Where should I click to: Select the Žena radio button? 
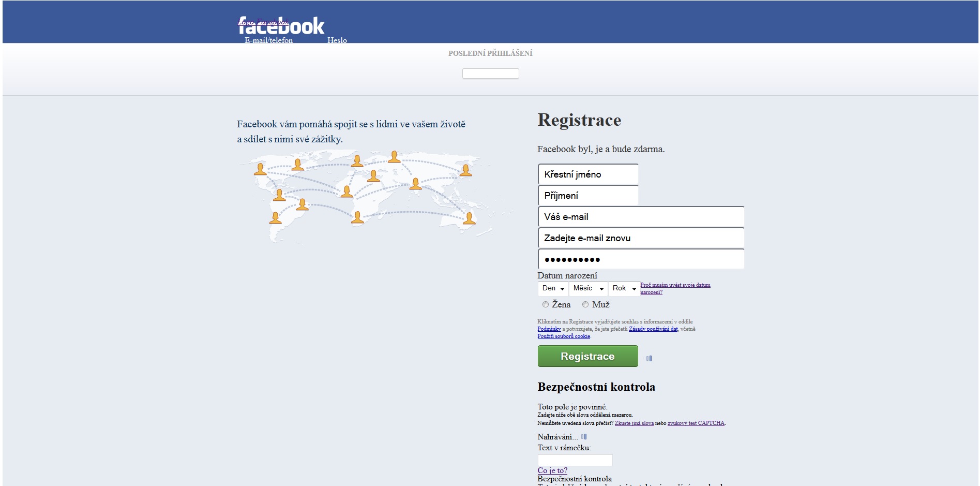[x=546, y=304]
